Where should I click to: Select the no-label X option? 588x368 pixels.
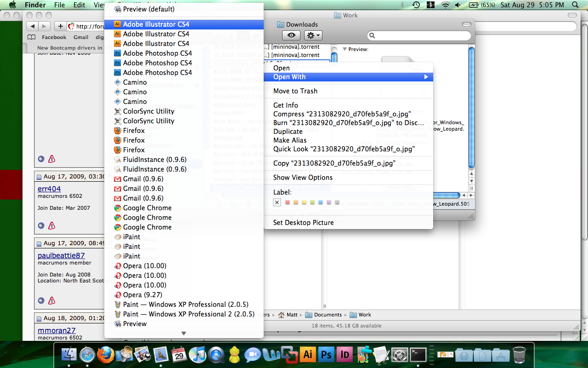pyautogui.click(x=277, y=202)
